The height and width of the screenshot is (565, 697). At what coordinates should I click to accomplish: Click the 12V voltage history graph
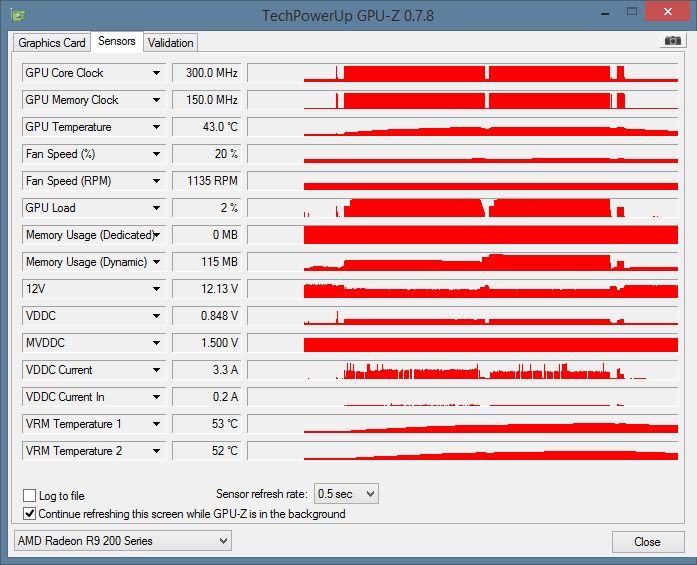click(x=463, y=289)
